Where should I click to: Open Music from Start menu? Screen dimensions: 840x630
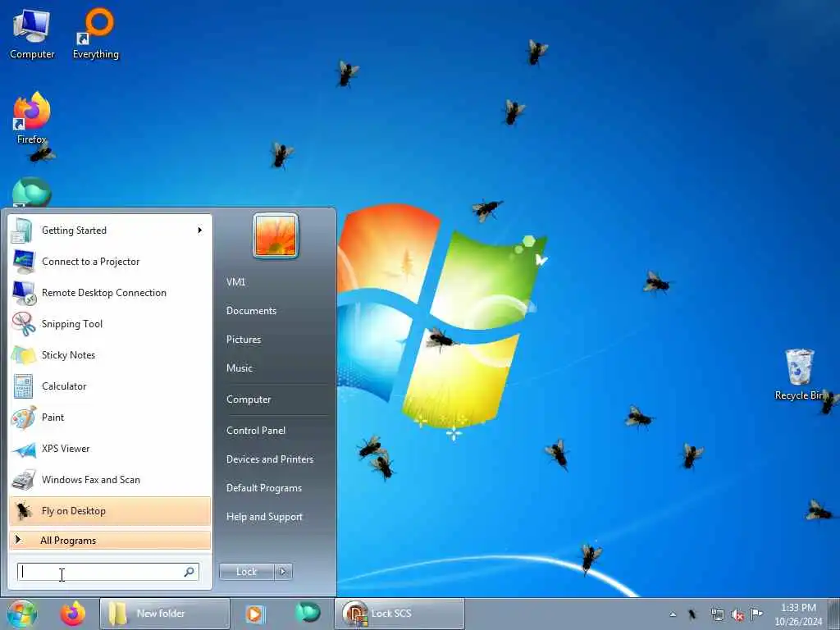(x=239, y=368)
